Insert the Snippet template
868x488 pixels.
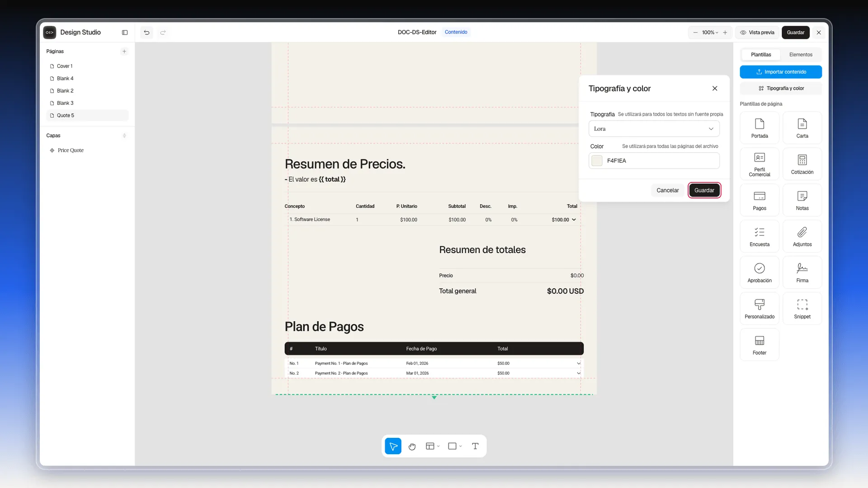(802, 309)
